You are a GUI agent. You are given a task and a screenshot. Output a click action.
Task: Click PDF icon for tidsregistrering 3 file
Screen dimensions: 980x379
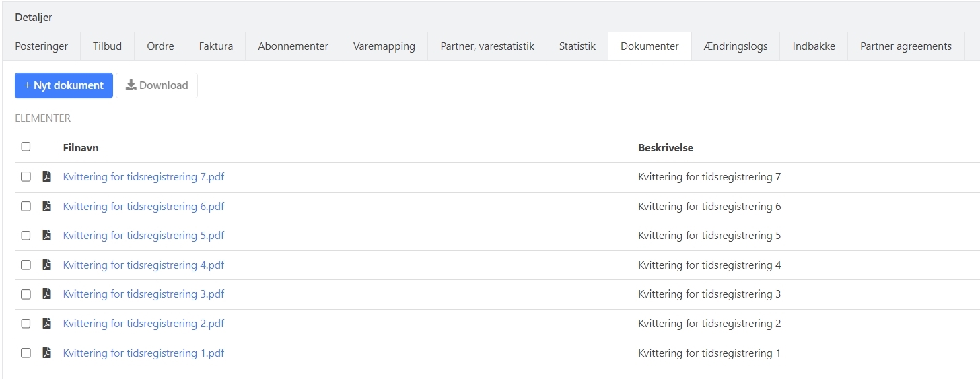(x=47, y=294)
